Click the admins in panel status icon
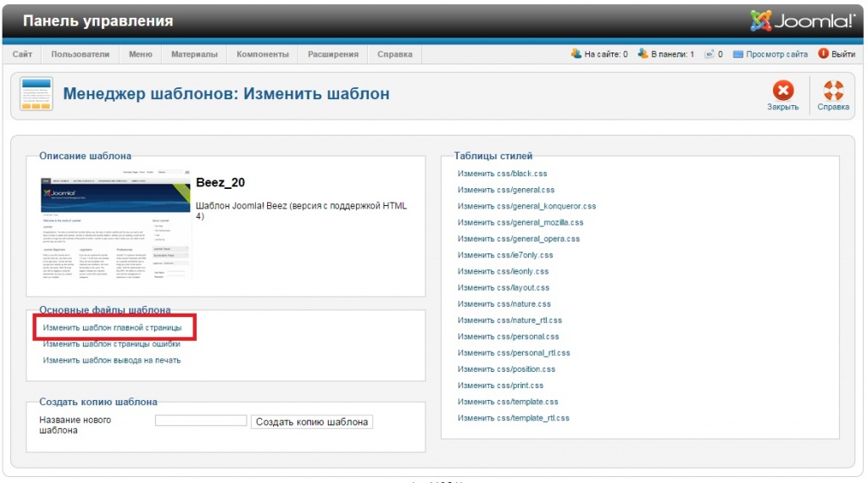This screenshot has height=483, width=868. pyautogui.click(x=643, y=54)
